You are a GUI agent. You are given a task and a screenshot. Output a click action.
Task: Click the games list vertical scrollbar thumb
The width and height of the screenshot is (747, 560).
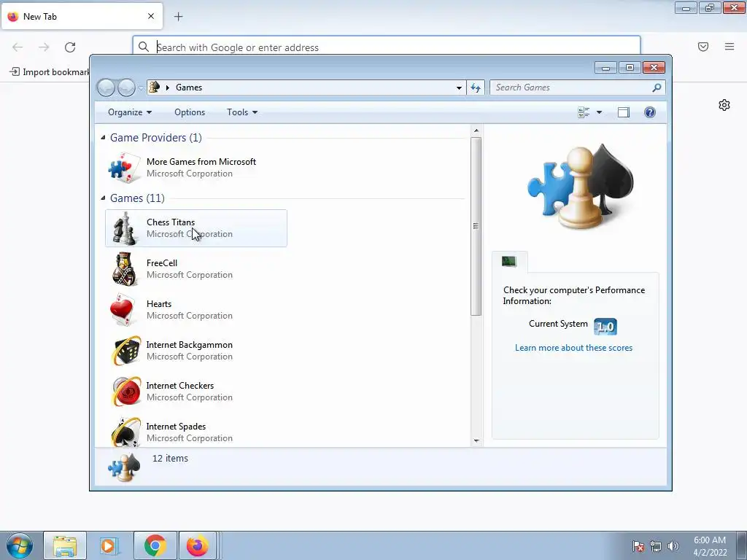pyautogui.click(x=476, y=226)
